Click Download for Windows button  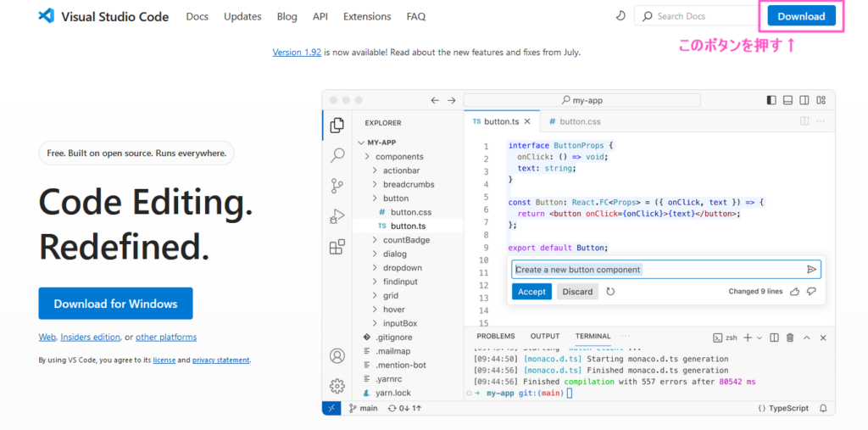pyautogui.click(x=115, y=303)
